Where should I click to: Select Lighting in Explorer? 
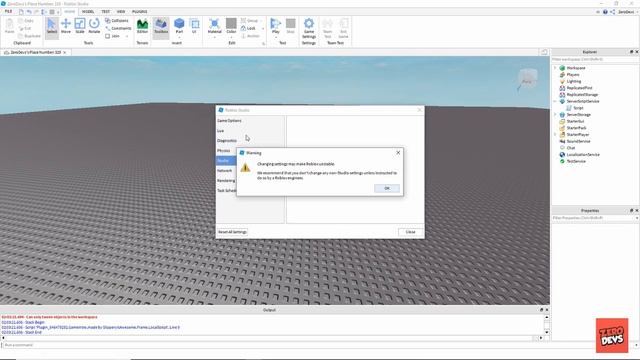pyautogui.click(x=573, y=81)
